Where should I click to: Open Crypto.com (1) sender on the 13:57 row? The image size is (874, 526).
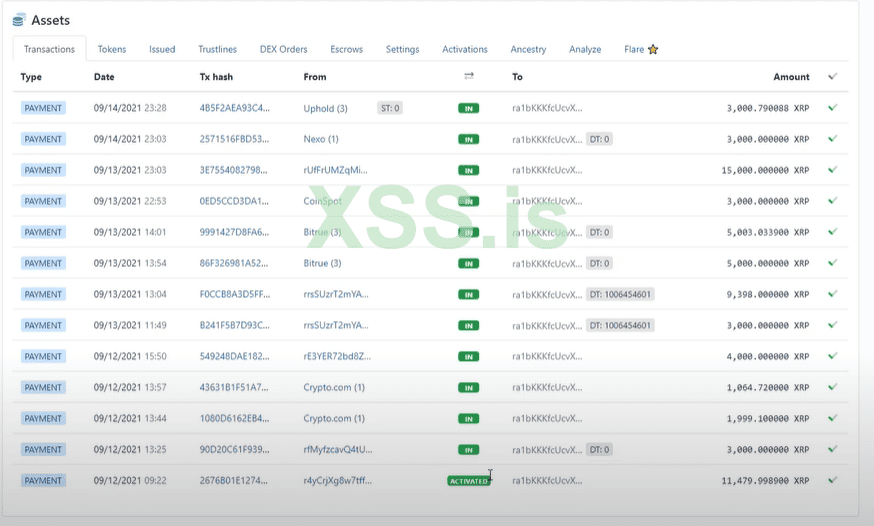[x=334, y=387]
